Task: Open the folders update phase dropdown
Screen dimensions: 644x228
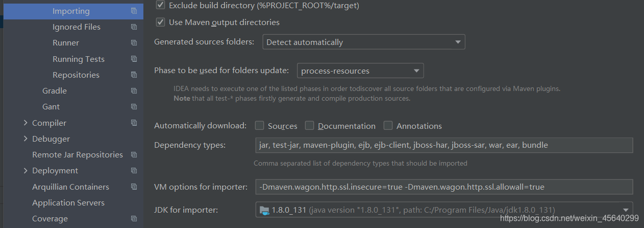Action: click(x=360, y=71)
